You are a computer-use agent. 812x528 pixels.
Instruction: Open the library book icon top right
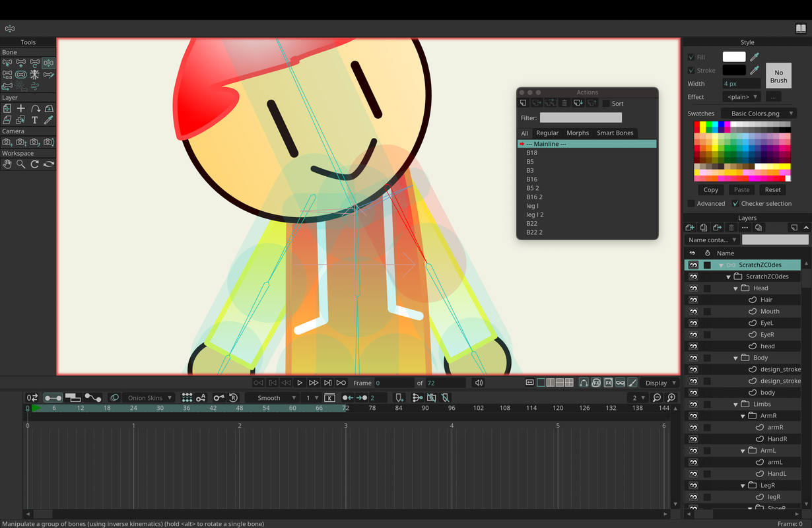[x=801, y=29]
